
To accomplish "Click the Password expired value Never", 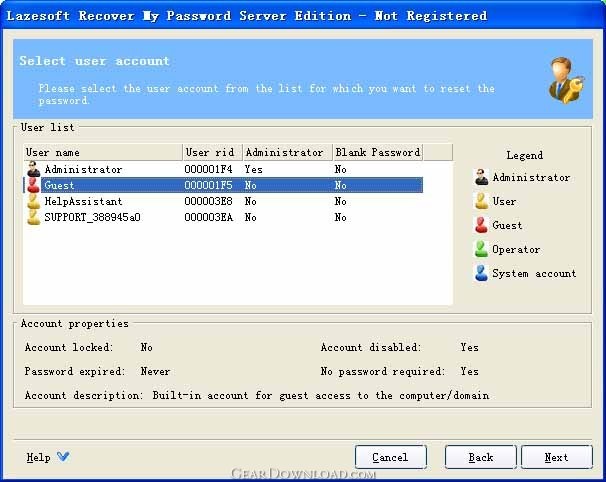I will tap(155, 371).
